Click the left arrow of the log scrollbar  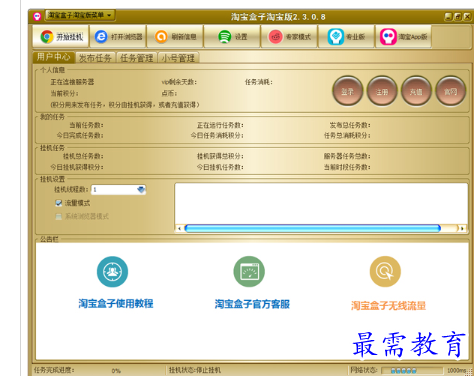pos(180,228)
